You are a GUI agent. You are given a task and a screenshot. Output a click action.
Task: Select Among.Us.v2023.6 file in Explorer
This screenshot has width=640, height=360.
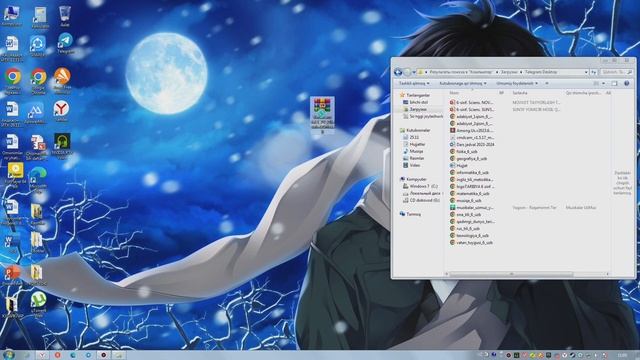coord(473,130)
